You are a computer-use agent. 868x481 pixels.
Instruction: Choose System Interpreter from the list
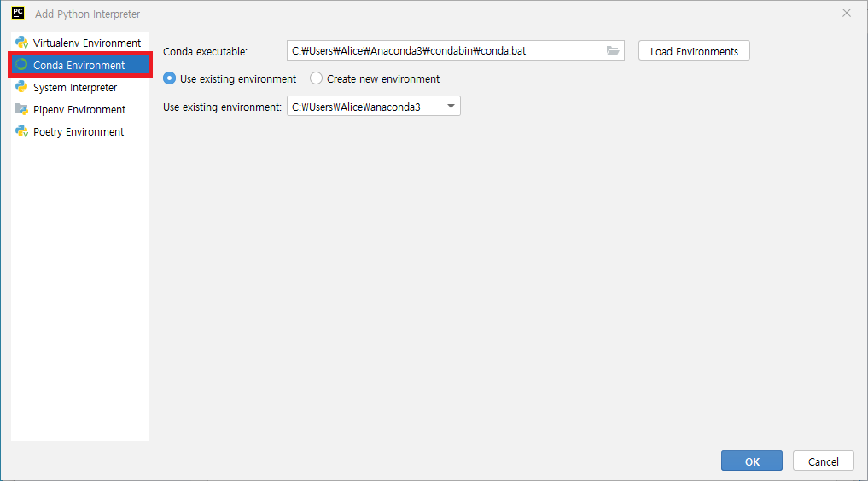[x=80, y=87]
